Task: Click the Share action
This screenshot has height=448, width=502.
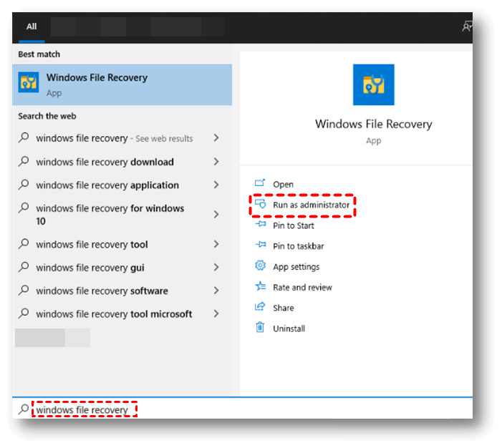Action: click(x=284, y=308)
